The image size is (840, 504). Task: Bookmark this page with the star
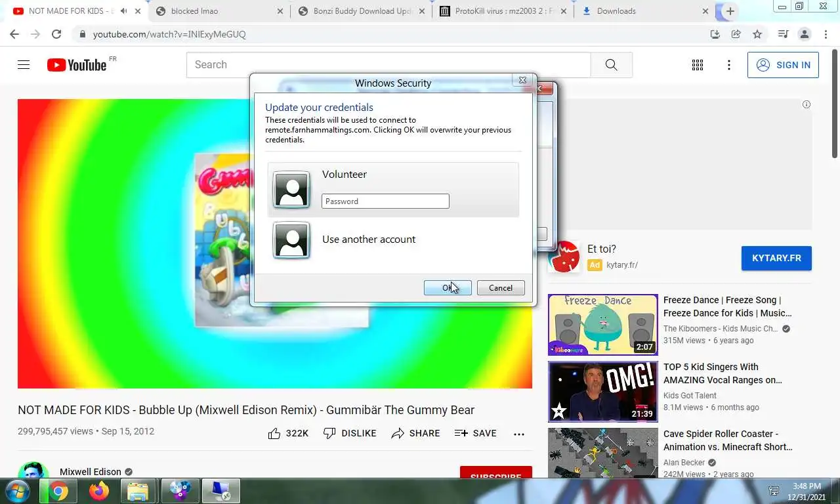click(x=757, y=34)
